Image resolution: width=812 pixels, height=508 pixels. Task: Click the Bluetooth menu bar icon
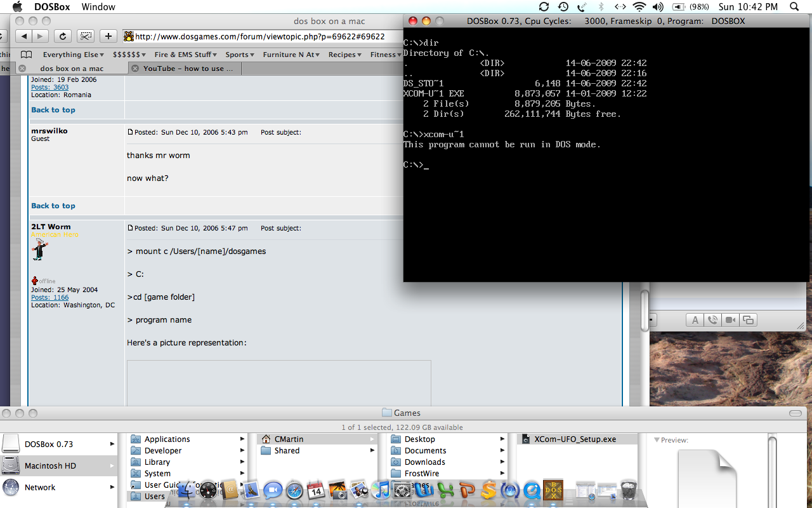[x=601, y=7]
